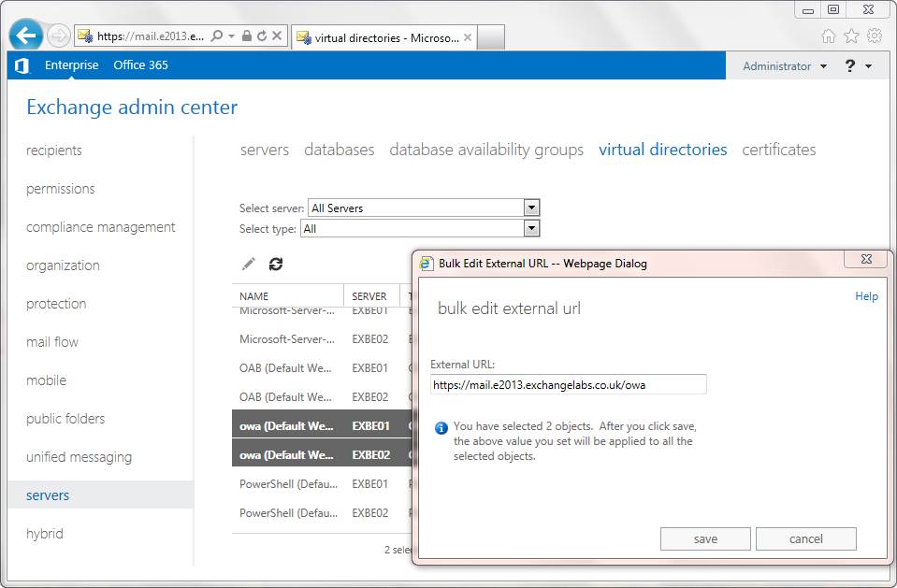Image resolution: width=897 pixels, height=588 pixels.
Task: Open the Select server dropdown
Action: click(531, 208)
